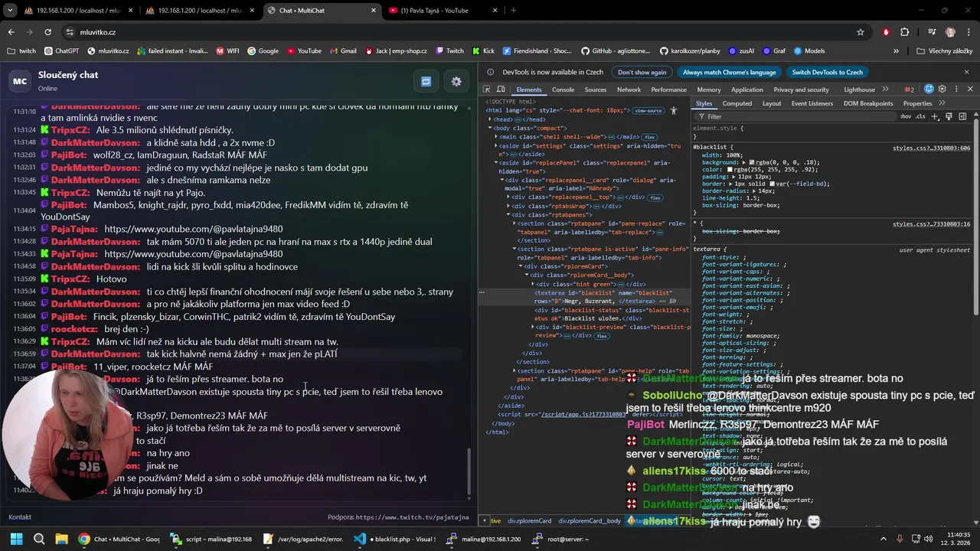Add new style rule plus icon
Screen dimensions: 980x551
(936, 116)
